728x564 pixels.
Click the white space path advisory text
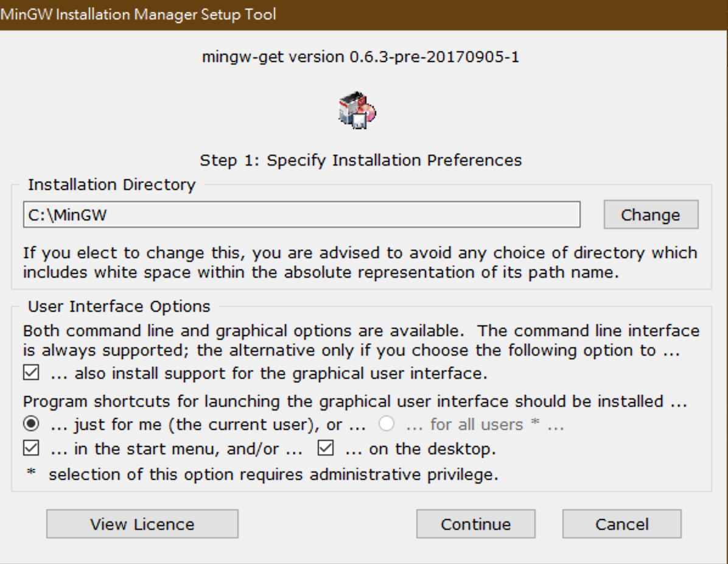coord(360,263)
